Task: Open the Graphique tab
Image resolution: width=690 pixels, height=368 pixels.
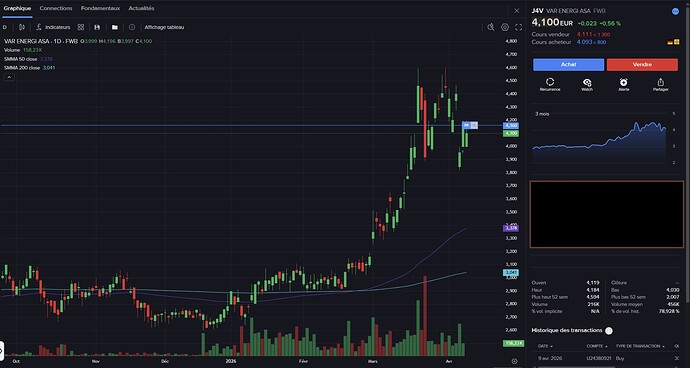Action: tap(17, 8)
